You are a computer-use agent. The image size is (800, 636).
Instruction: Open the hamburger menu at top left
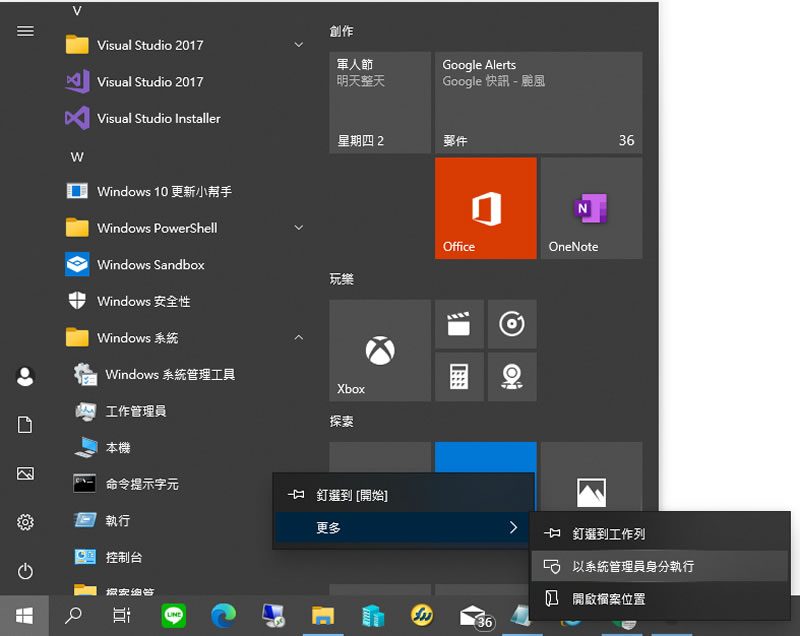25,31
